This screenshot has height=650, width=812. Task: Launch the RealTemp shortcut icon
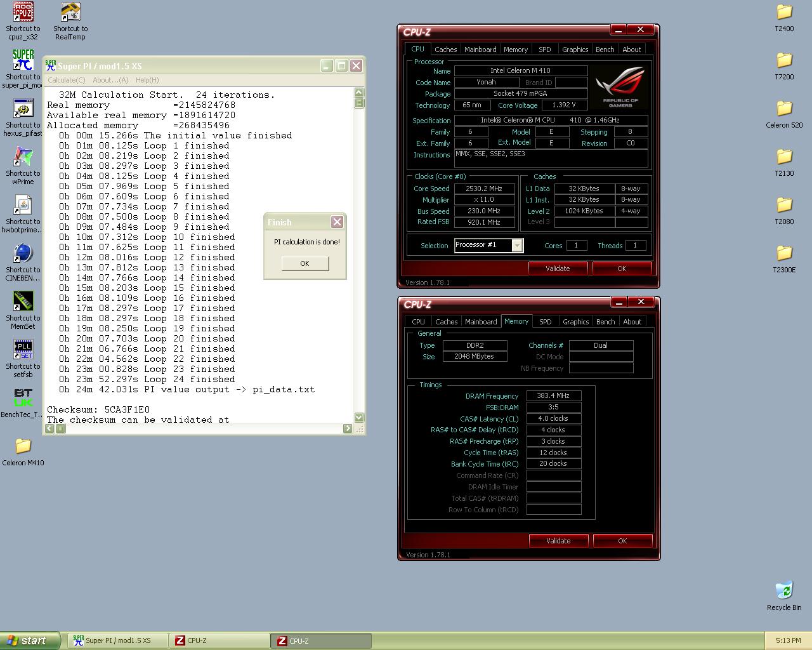[x=70, y=12]
